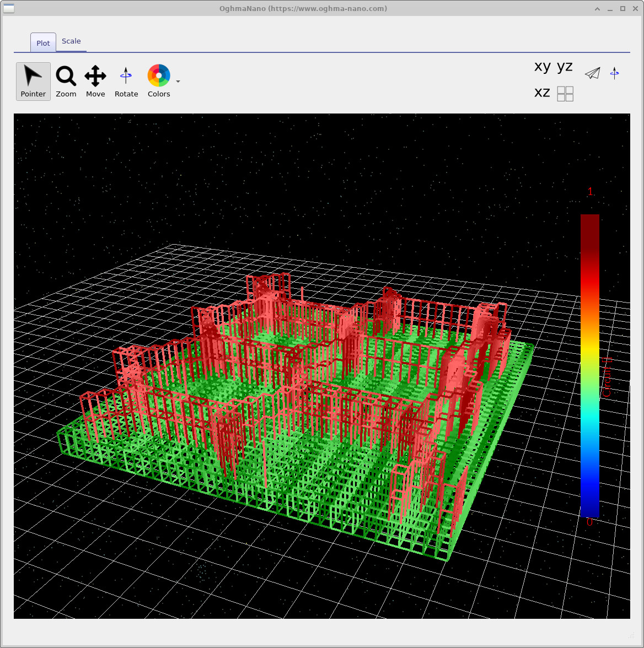Switch to the Scale tab
Viewport: 644px width, 648px height.
tap(71, 41)
